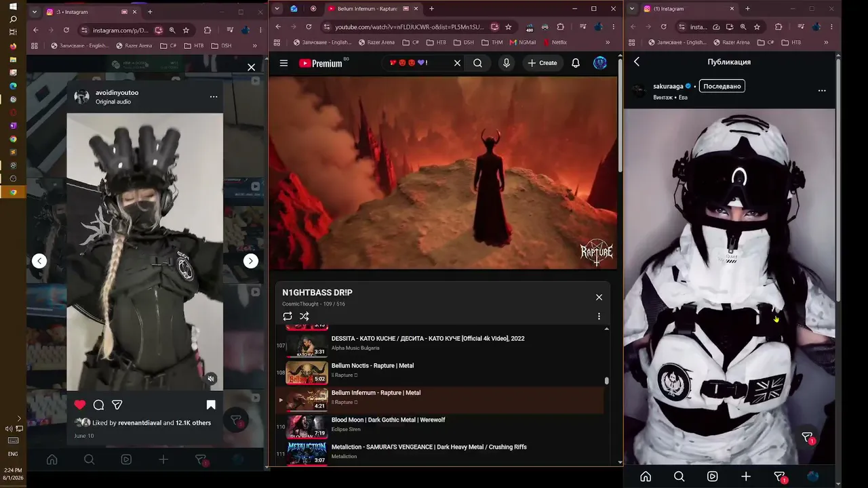Image resolution: width=868 pixels, height=488 pixels.
Task: Open the YouTube account avatar menu
Action: pyautogui.click(x=600, y=63)
